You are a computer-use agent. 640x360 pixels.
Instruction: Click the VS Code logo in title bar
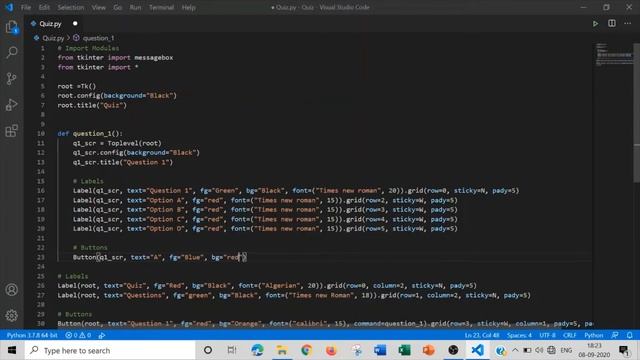click(x=9, y=7)
